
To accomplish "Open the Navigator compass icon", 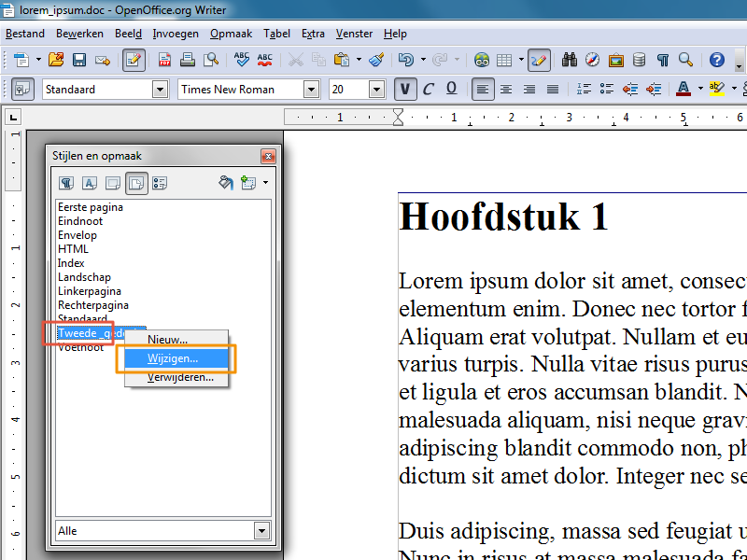I will click(x=592, y=60).
